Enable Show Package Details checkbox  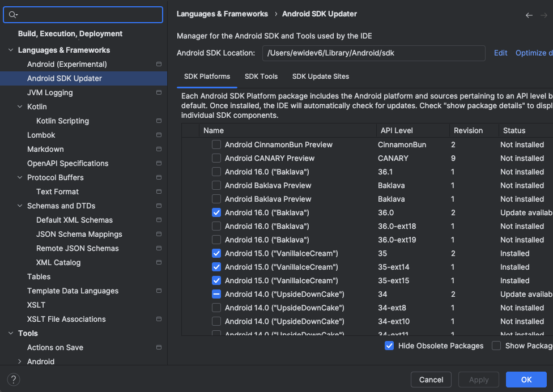pos(496,346)
